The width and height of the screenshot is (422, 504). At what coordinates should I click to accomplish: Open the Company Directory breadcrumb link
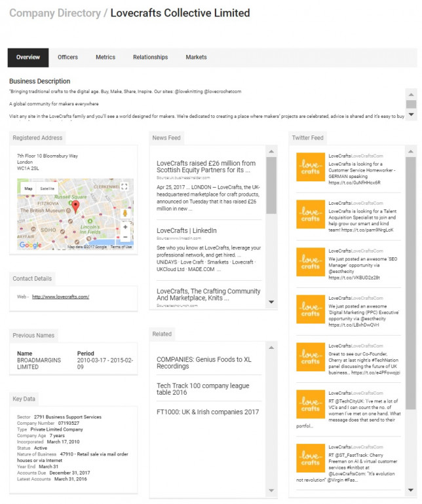(x=55, y=13)
